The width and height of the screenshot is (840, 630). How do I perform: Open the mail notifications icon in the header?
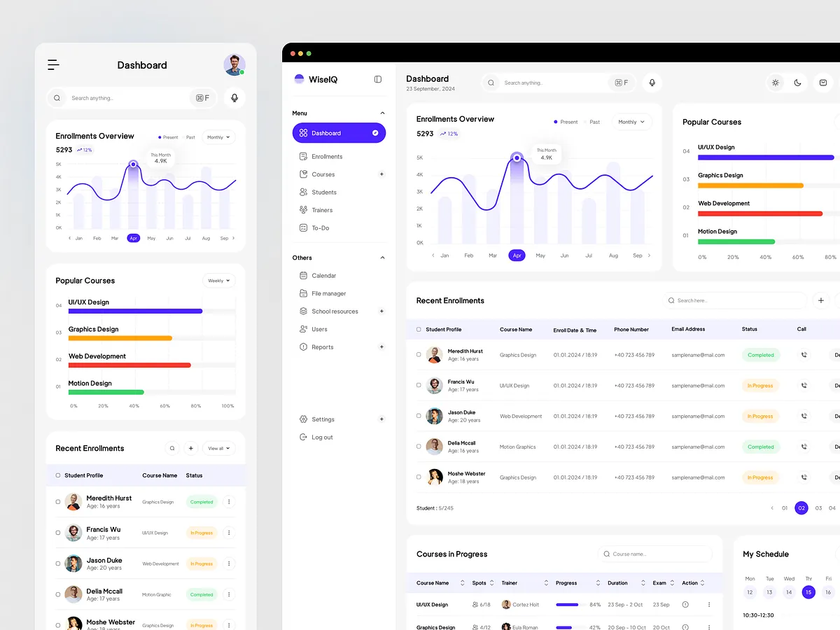point(823,83)
